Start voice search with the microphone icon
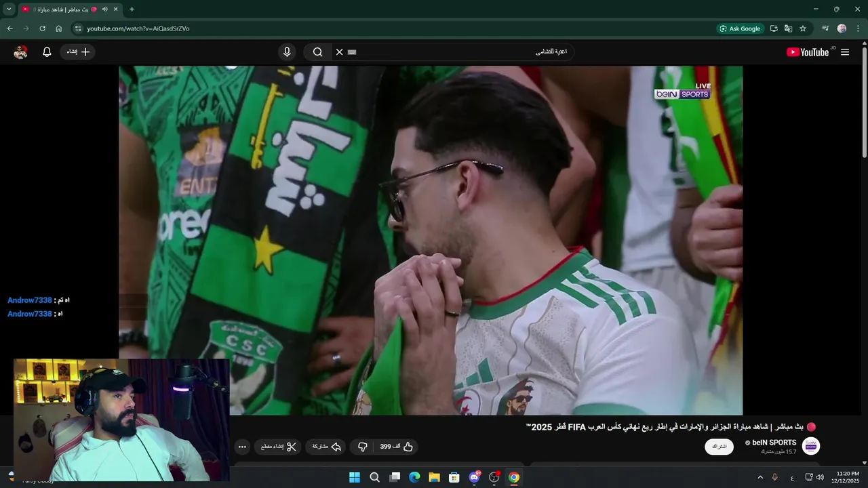 [287, 52]
